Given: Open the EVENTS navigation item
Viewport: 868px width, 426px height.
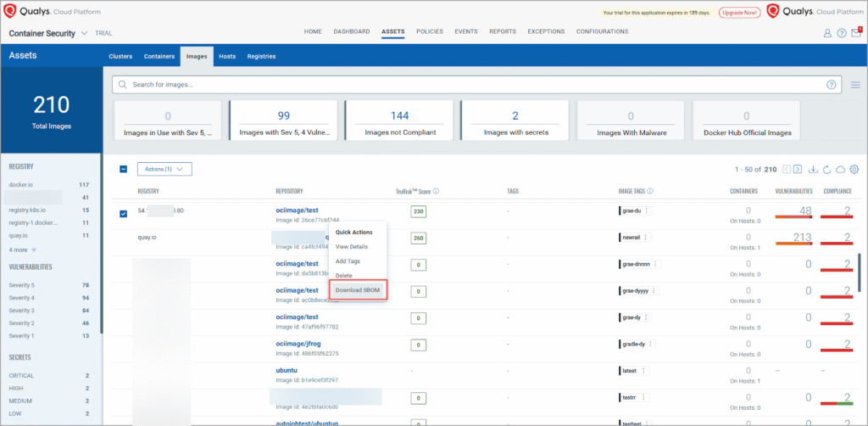Looking at the screenshot, I should pos(466,31).
